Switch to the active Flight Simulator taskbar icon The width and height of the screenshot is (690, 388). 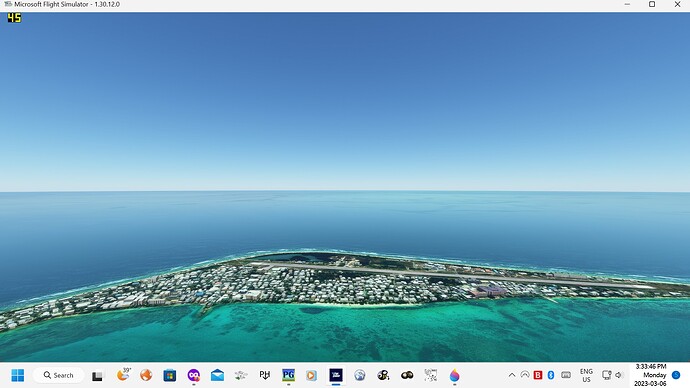(x=336, y=375)
